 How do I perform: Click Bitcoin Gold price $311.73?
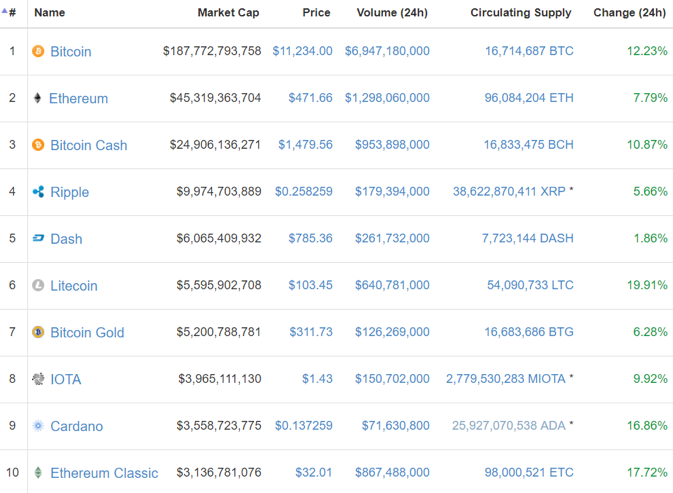[311, 332]
